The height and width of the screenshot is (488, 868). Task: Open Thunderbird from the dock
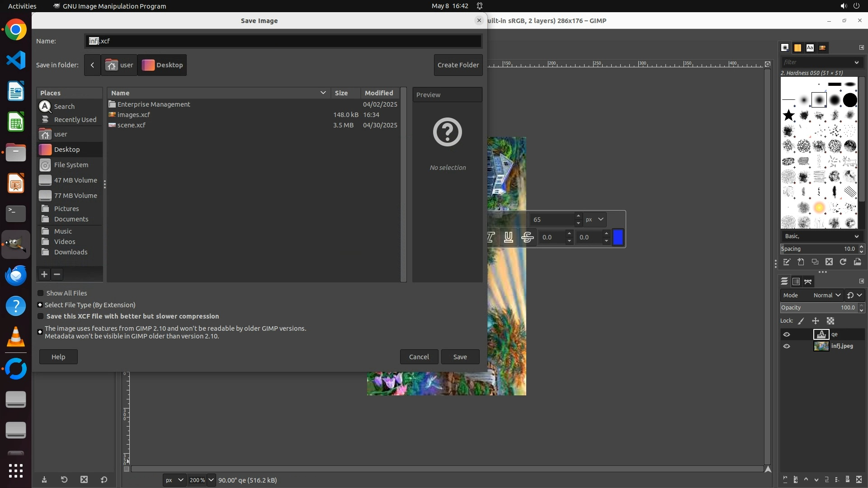pos(16,275)
